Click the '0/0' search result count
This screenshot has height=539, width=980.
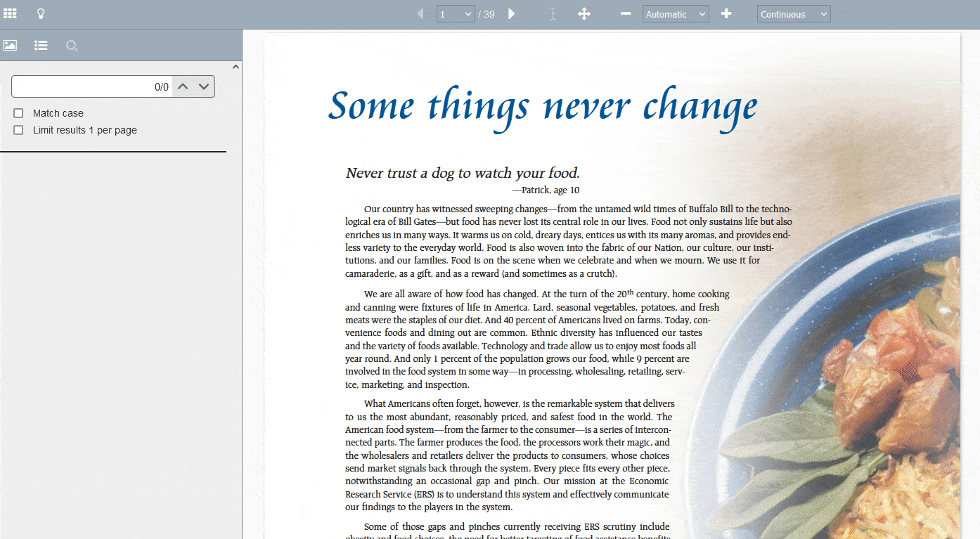pyautogui.click(x=162, y=87)
